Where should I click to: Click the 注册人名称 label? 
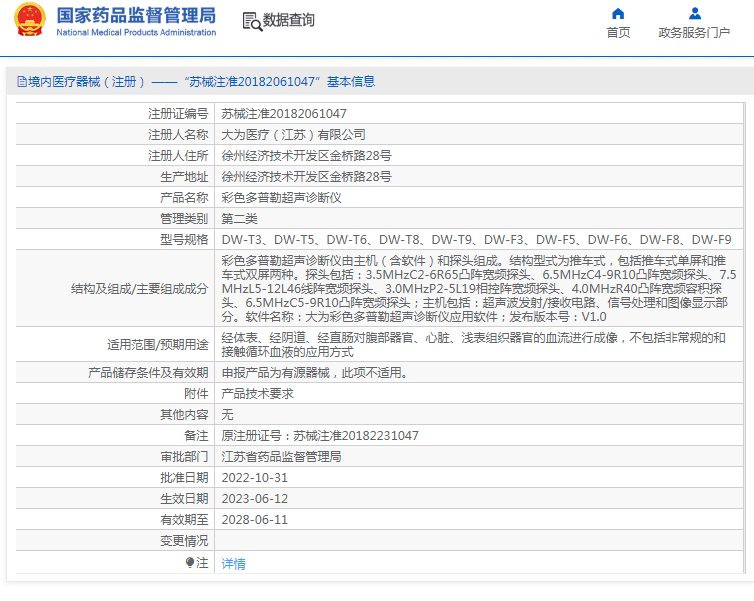click(x=178, y=135)
